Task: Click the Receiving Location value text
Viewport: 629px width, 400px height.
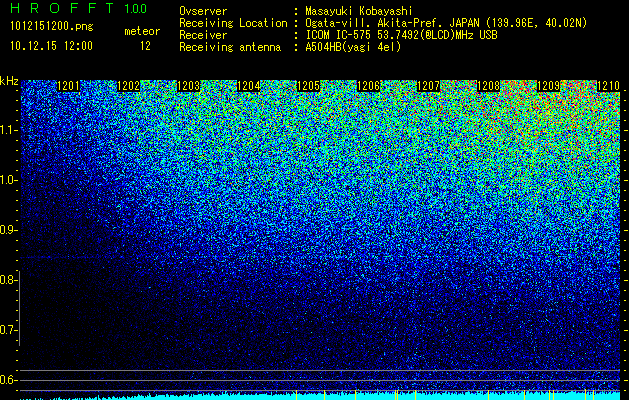Action: click(446, 23)
